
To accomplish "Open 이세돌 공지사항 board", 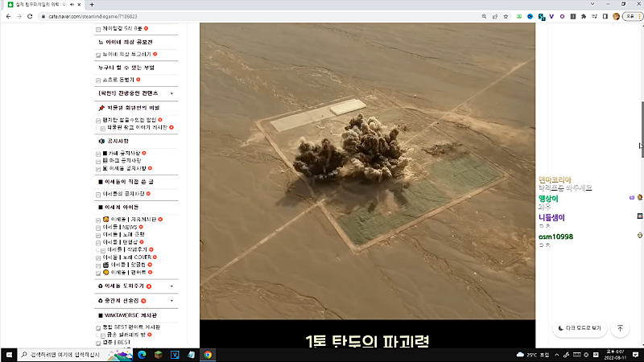I will (x=127, y=168).
